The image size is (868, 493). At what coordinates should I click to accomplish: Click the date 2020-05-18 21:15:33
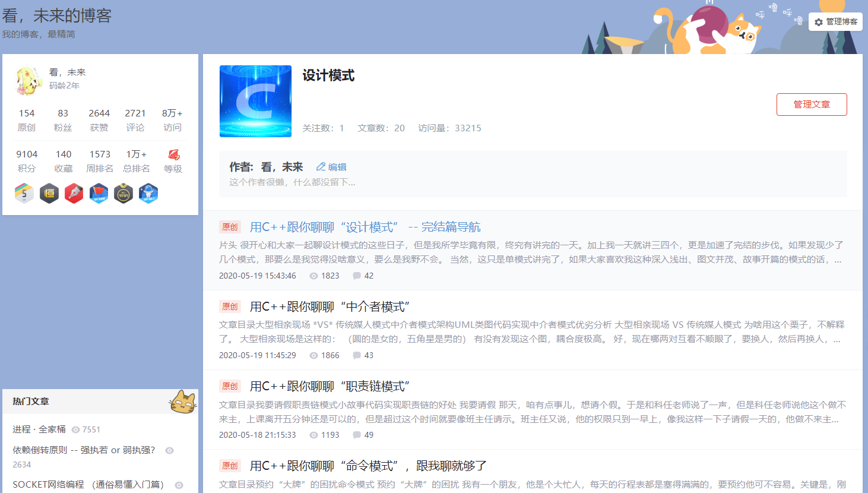click(x=258, y=435)
